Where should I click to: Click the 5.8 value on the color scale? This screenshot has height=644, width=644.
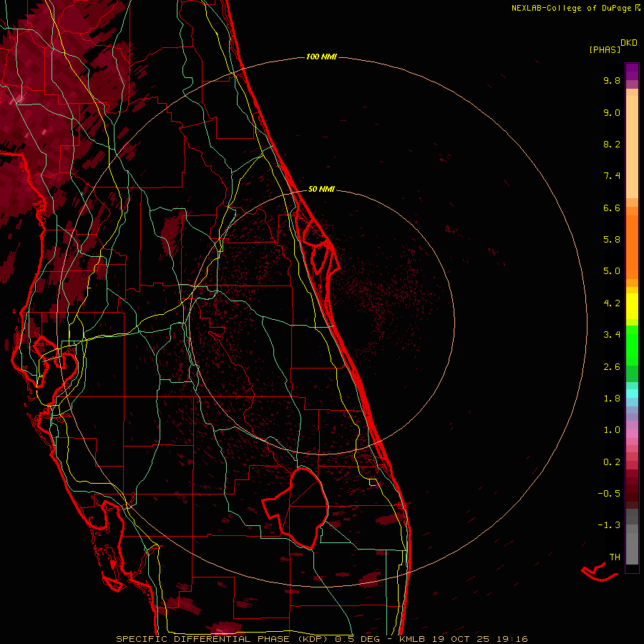[612, 240]
